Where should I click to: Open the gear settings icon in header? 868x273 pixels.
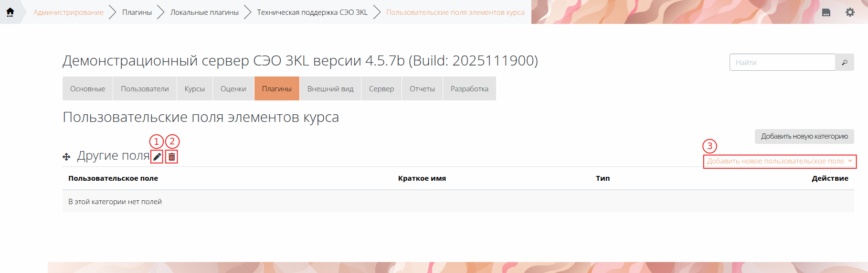pos(850,12)
